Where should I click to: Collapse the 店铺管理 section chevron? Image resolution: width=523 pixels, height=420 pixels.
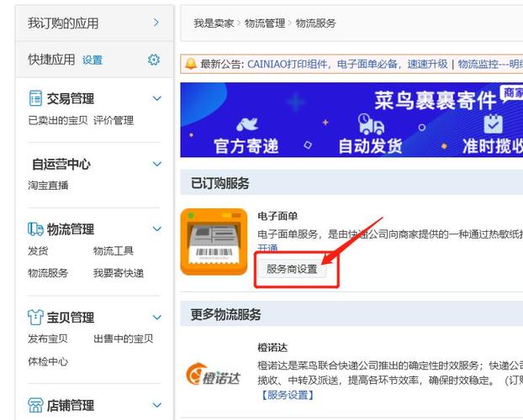(156, 405)
